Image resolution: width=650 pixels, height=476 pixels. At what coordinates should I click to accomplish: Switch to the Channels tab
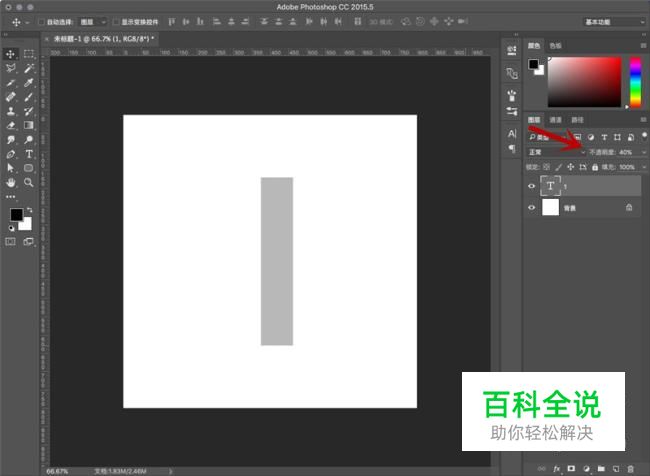[555, 120]
